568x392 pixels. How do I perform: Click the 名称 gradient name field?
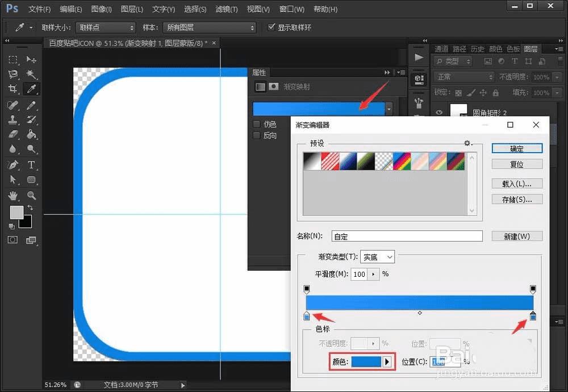(407, 236)
